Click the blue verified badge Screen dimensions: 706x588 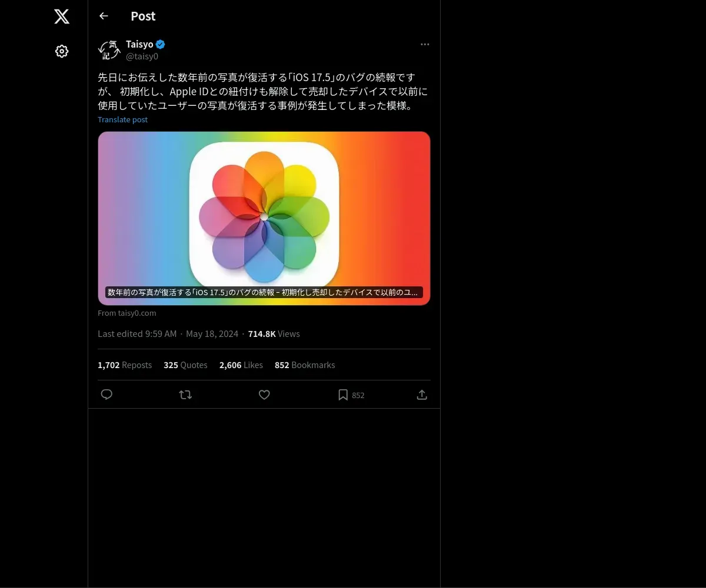pos(161,44)
